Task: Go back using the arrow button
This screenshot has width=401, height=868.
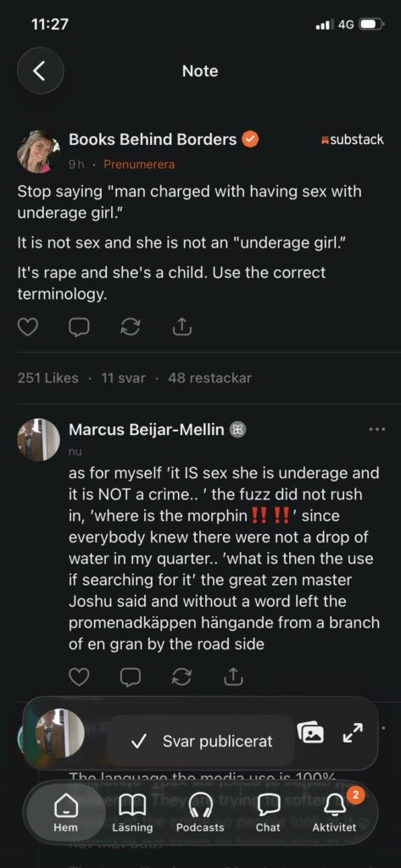Action: 40,71
